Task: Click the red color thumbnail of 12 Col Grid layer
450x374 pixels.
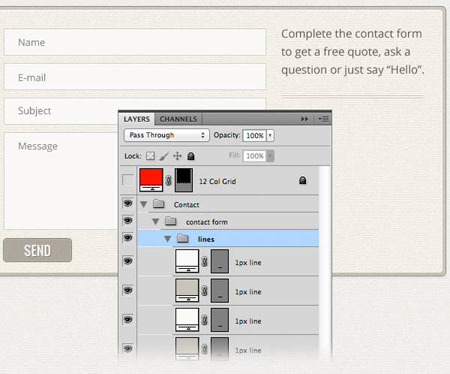Action: 151,180
